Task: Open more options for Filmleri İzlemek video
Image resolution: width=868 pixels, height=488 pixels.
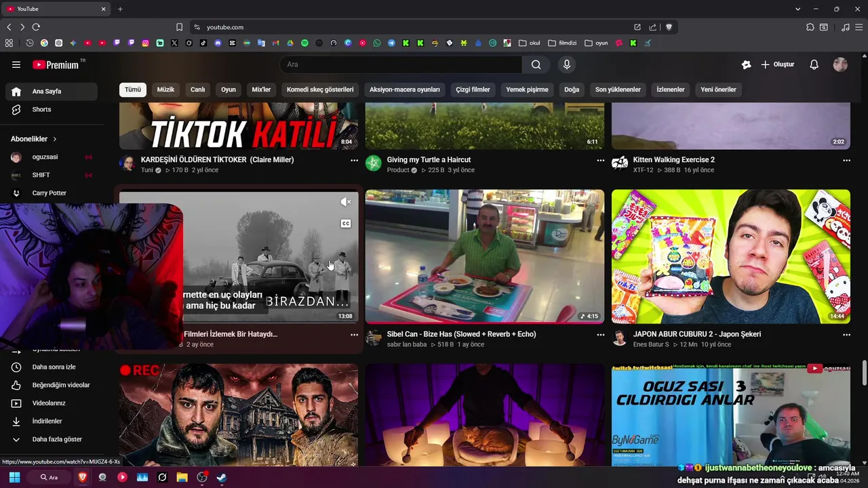Action: [x=354, y=335]
